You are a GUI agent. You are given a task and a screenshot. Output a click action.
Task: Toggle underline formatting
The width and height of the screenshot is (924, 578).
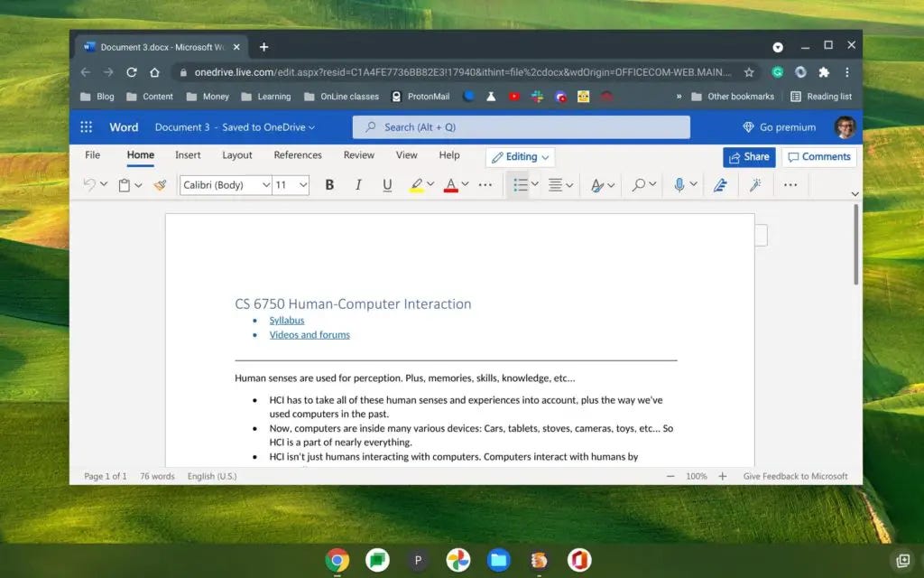tap(387, 185)
